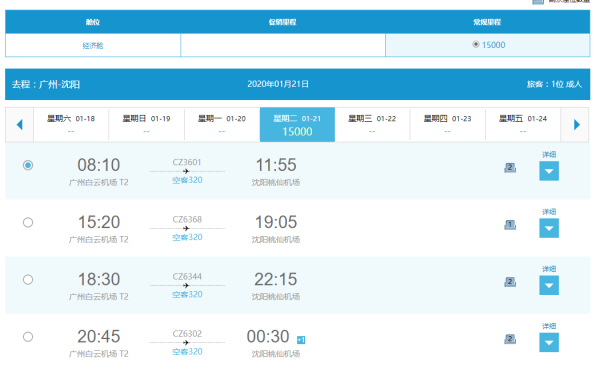Click the 19:05 arrival time
The image size is (600, 375).
pos(276,222)
